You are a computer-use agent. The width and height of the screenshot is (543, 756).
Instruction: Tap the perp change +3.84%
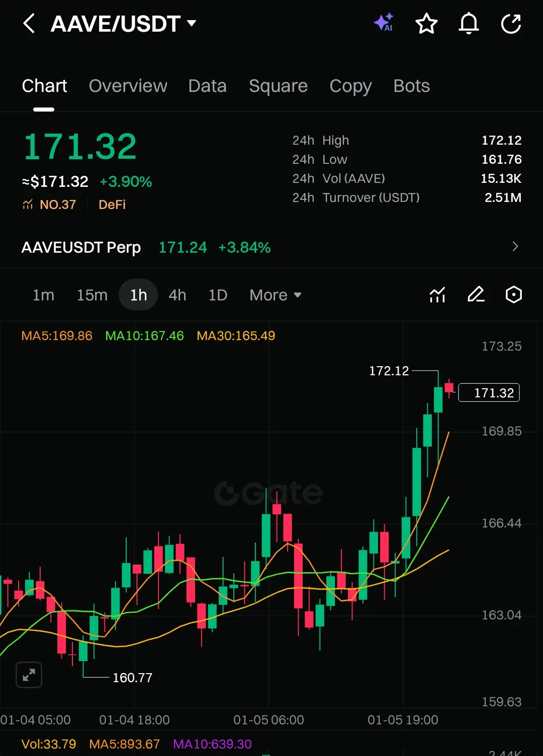[244, 247]
